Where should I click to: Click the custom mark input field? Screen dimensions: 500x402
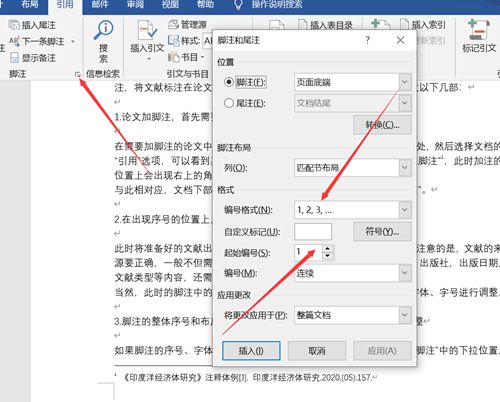tap(313, 232)
